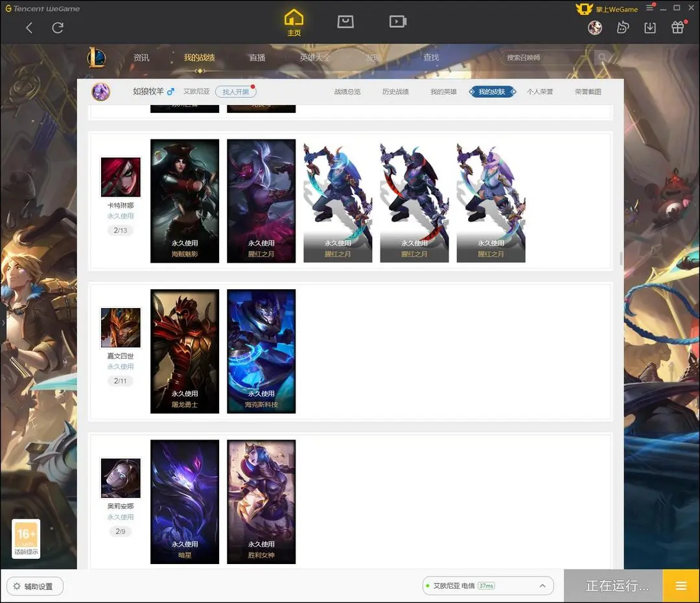Image resolution: width=700 pixels, height=603 pixels.
Task: Select the 我的皮肤 sub-tab
Action: pyautogui.click(x=492, y=91)
